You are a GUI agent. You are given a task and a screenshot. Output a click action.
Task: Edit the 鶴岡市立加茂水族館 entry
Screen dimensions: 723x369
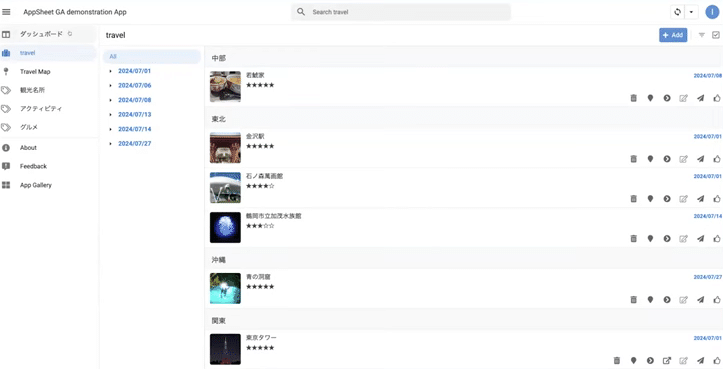[683, 238]
